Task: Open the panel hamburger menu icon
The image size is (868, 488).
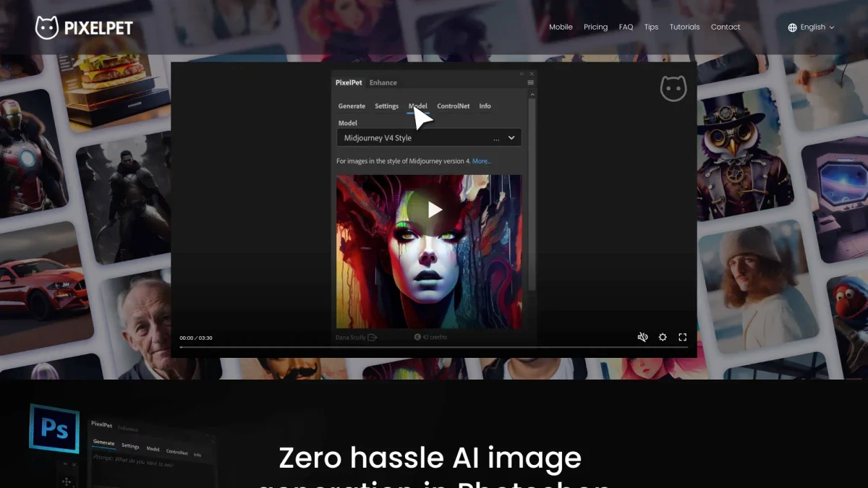Action: tap(530, 82)
